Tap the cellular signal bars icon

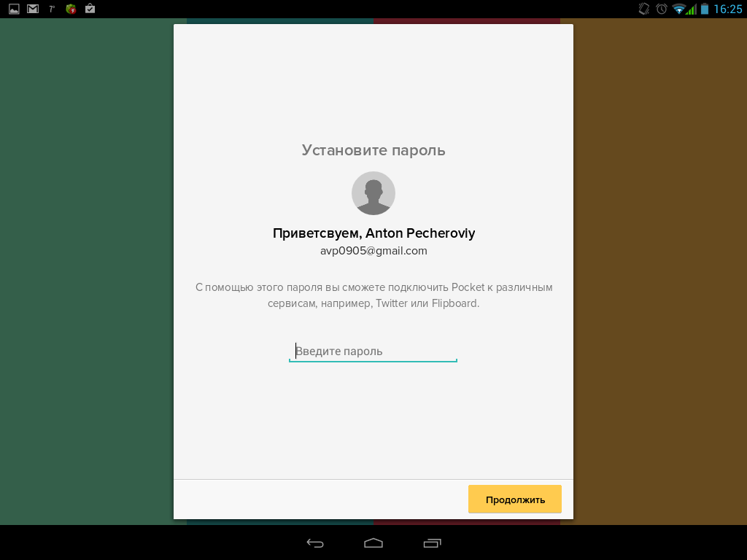click(x=692, y=9)
